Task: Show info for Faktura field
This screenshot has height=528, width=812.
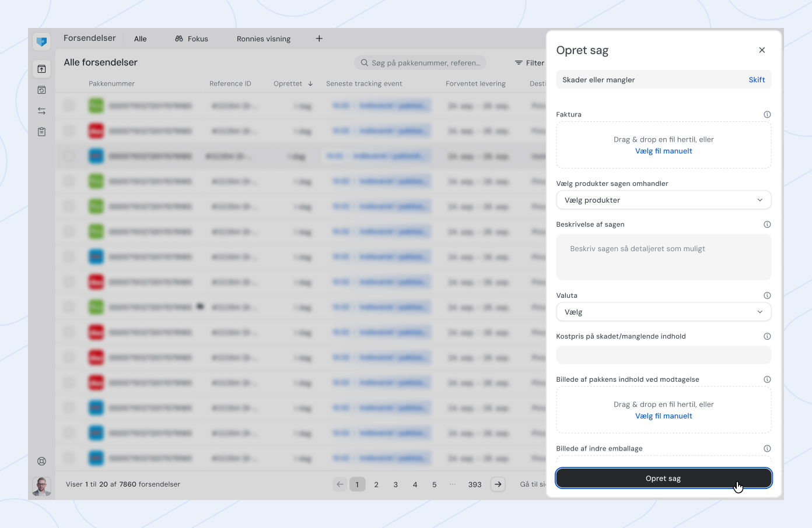Action: click(767, 115)
